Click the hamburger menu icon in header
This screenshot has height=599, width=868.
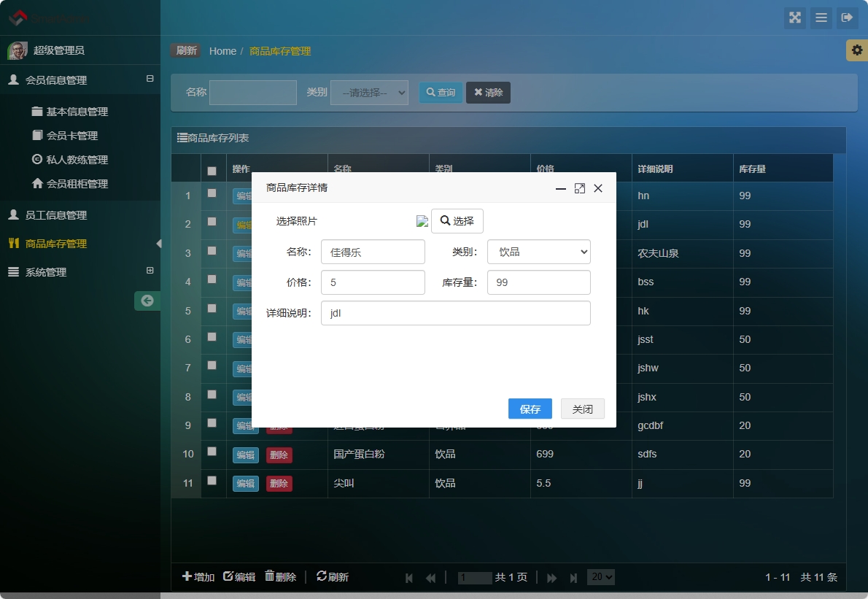[821, 18]
